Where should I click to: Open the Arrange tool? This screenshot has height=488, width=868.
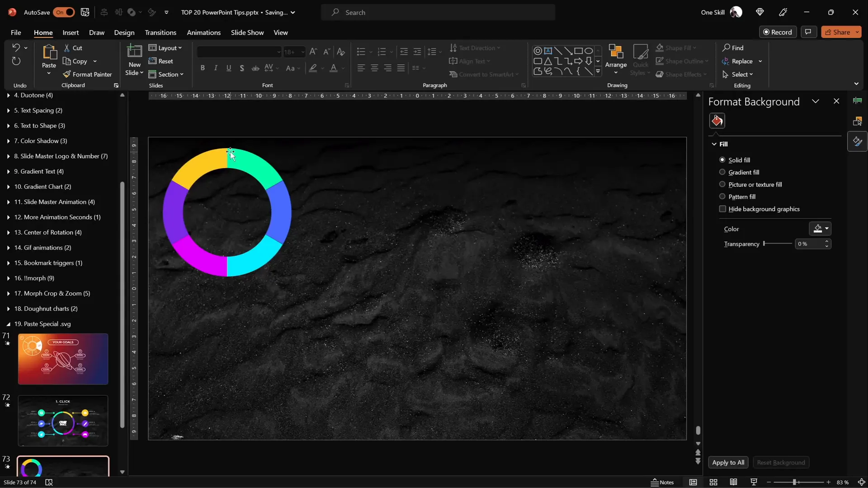click(616, 60)
